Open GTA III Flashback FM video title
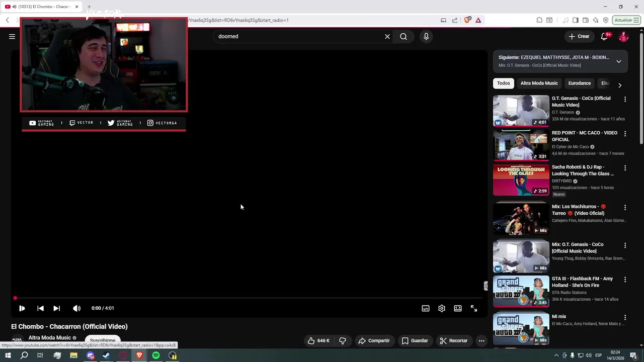Image resolution: width=644 pixels, height=362 pixels. point(582,282)
